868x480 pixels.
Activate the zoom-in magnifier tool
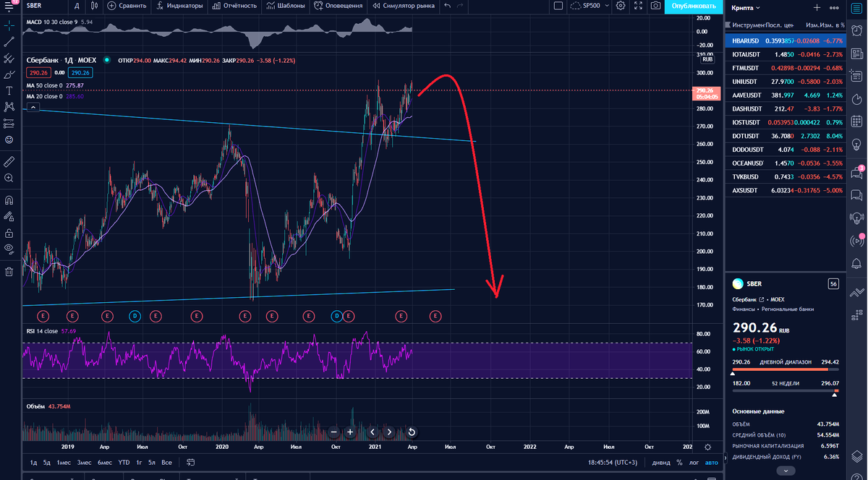[x=9, y=178]
